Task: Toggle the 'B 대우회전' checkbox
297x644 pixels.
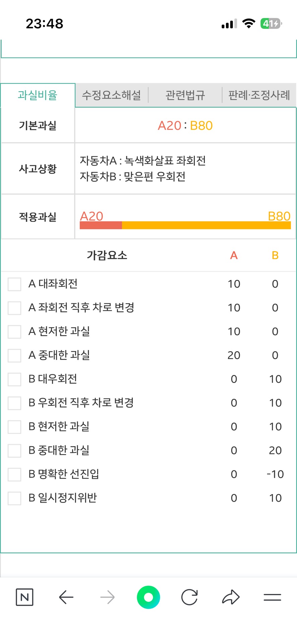Action: click(x=14, y=379)
